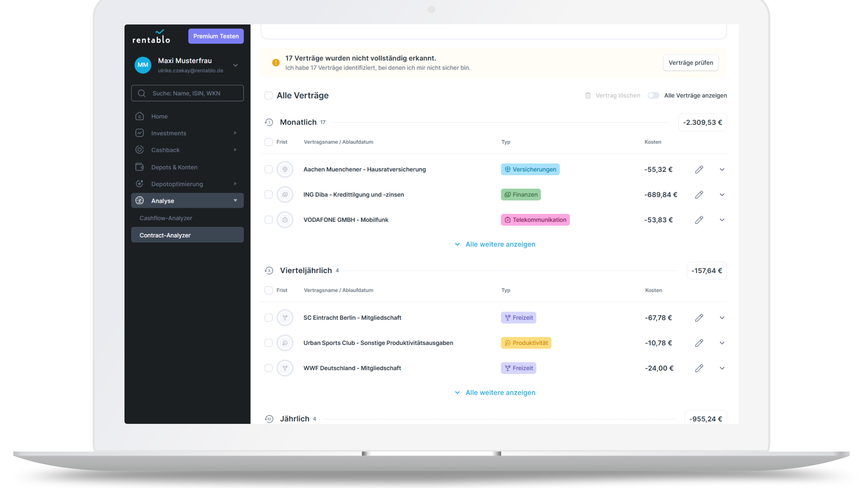Expand the Cashback submenu arrow
Screen dimensions: 868x488
point(235,150)
